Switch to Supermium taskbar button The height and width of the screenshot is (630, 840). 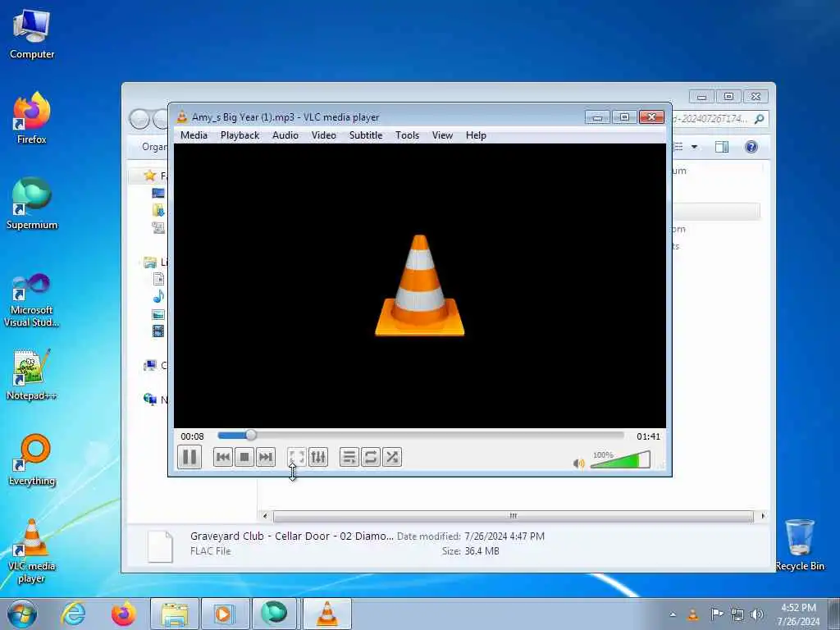tap(274, 614)
